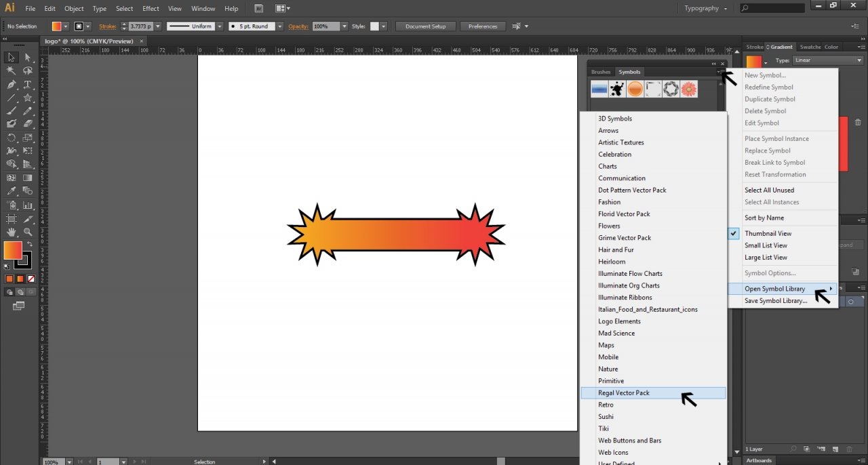Click the trash icon in Gradient panel

858,123
